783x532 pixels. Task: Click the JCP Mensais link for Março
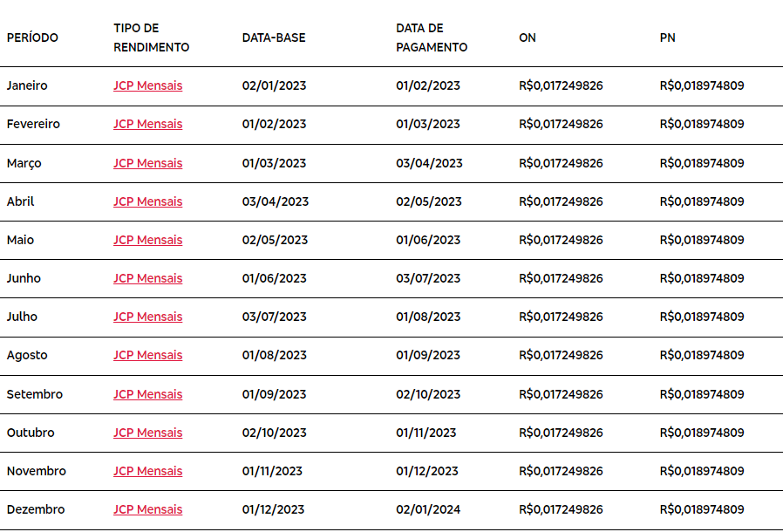[x=147, y=163]
